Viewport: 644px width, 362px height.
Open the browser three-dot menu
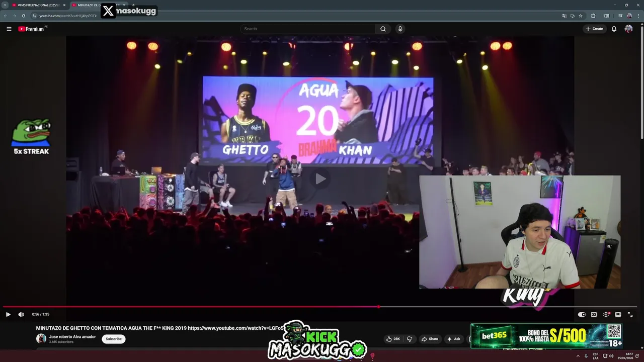pyautogui.click(x=638, y=16)
